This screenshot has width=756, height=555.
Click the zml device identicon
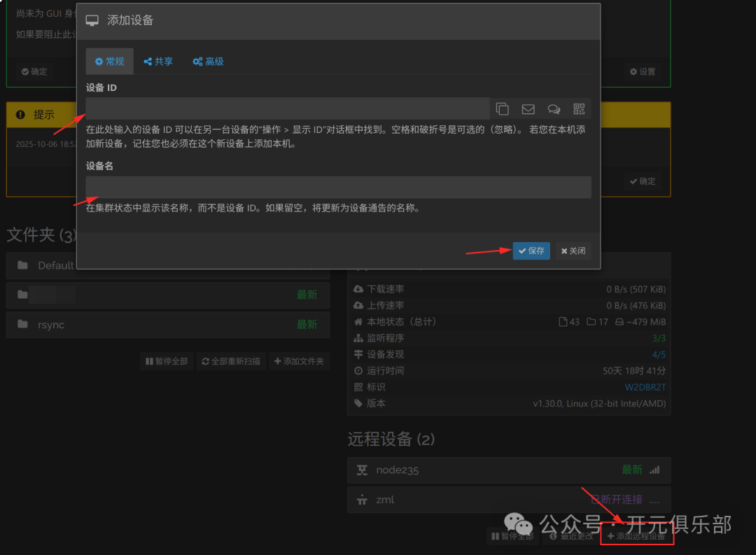362,500
